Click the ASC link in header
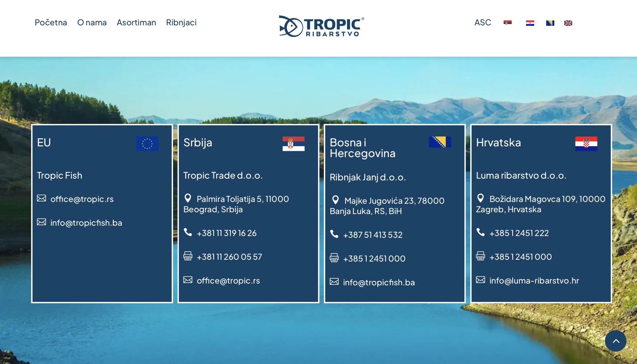Viewport: 637px width, 364px height. [483, 22]
